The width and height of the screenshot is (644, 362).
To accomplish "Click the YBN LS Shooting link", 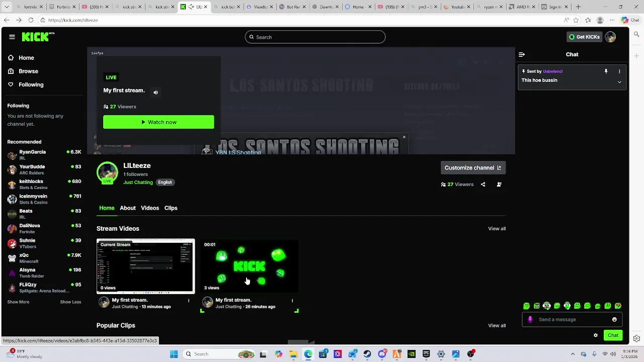I will coord(238,152).
